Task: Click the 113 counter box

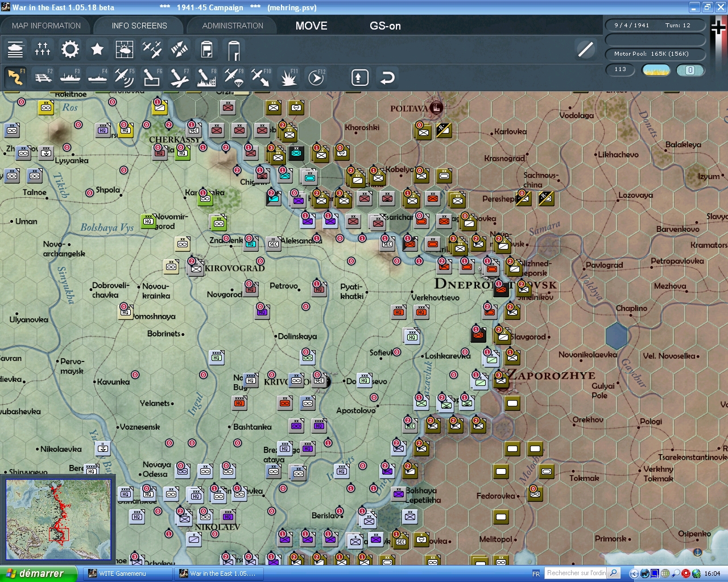Action: (x=621, y=69)
